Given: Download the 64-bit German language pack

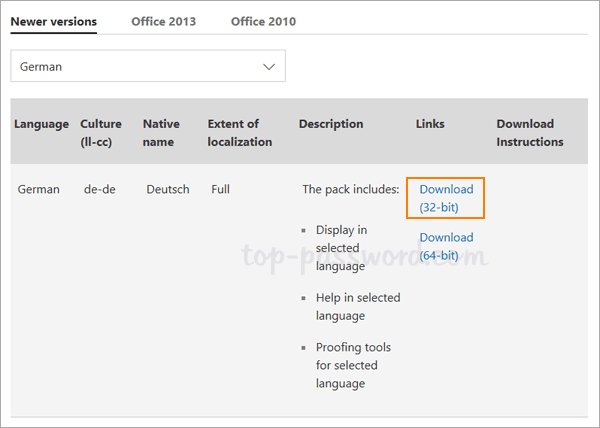Looking at the screenshot, I should tap(446, 246).
